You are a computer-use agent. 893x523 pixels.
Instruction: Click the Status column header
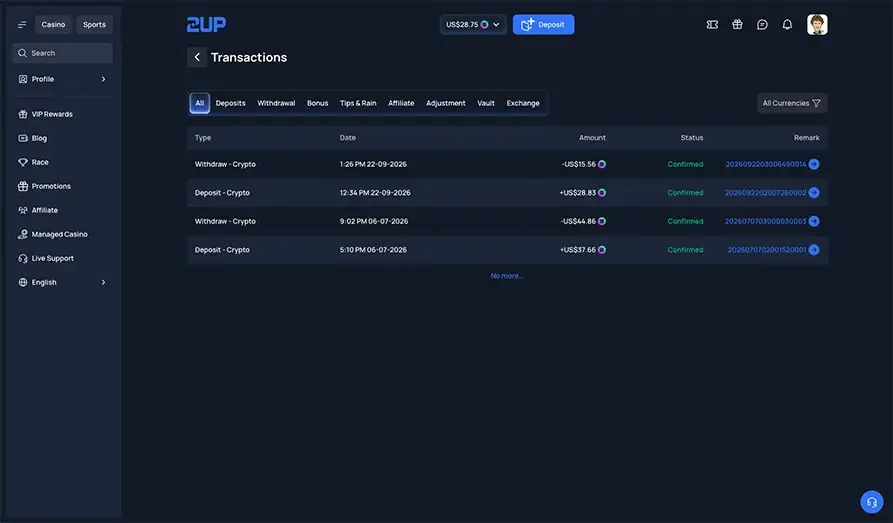pos(691,138)
